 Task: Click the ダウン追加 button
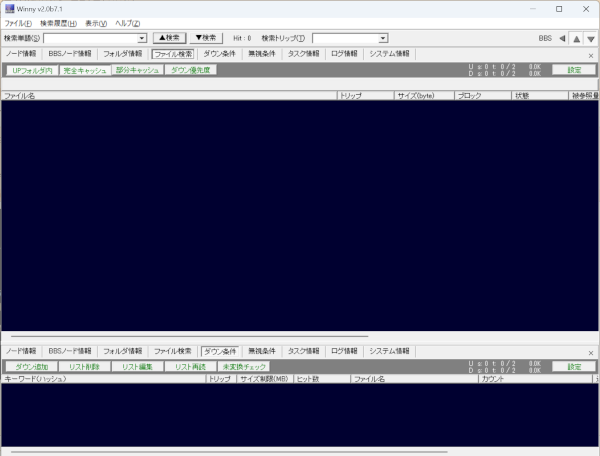pos(32,367)
